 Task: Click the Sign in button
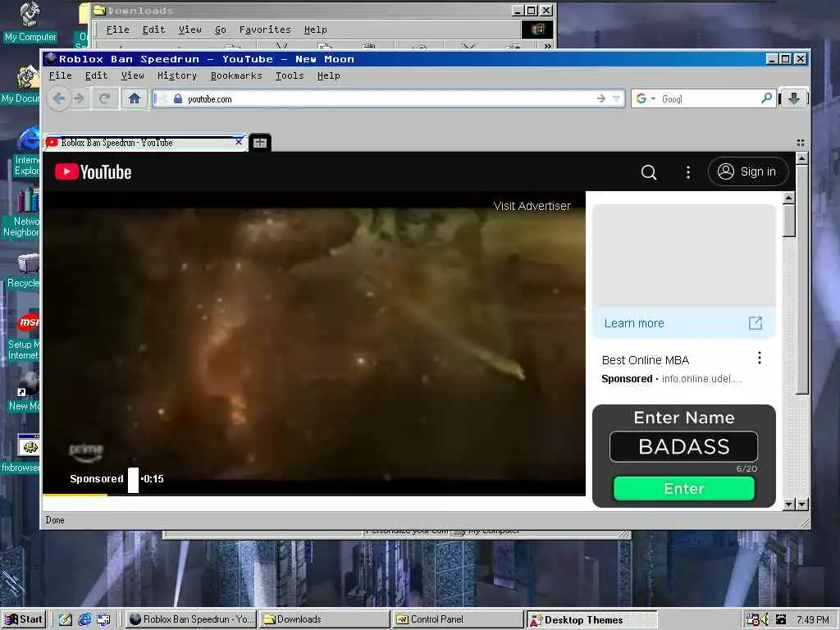pyautogui.click(x=748, y=171)
